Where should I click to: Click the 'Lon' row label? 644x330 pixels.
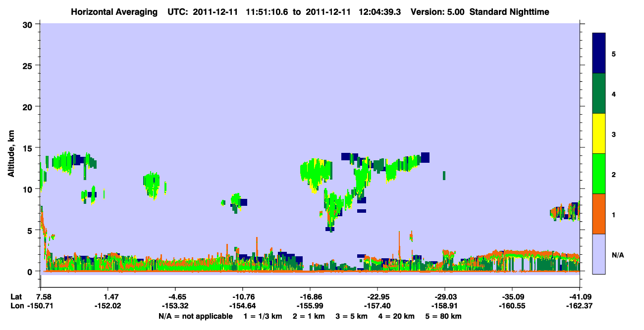pos(17,306)
